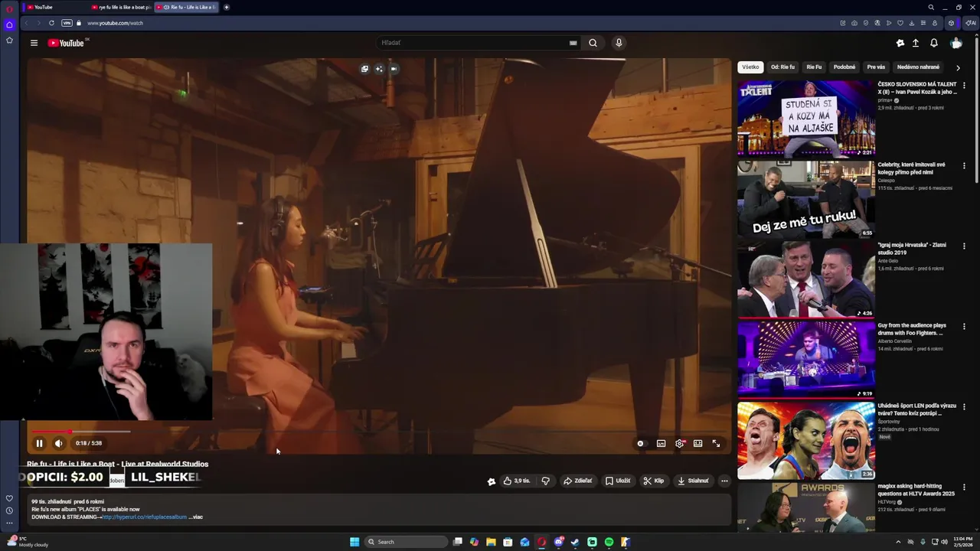The width and height of the screenshot is (980, 551).
Task: Open options menu for ČESKO SLOVENSKO MÁ TALENT video
Action: 964,85
